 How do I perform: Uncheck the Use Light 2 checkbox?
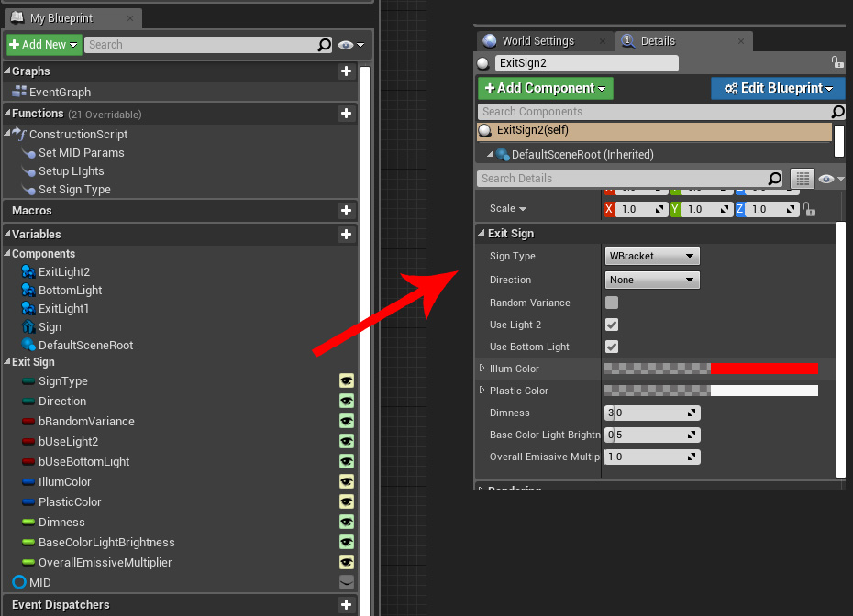(612, 324)
